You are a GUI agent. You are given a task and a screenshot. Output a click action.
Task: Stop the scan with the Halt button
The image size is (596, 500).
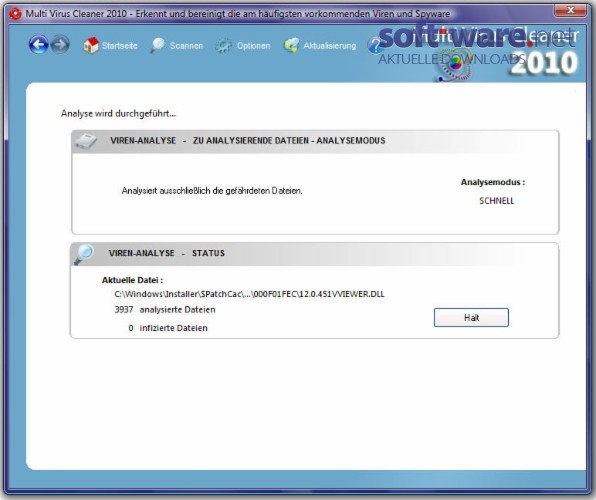coord(471,317)
